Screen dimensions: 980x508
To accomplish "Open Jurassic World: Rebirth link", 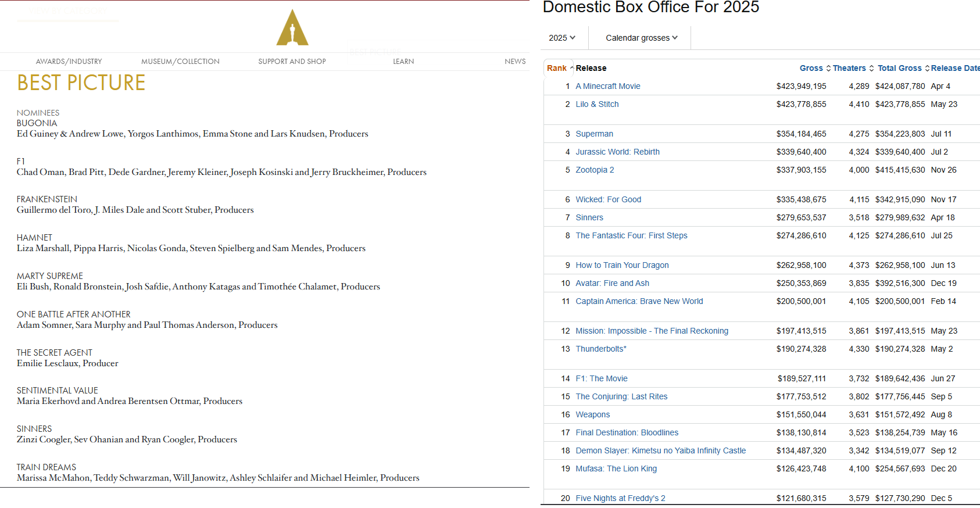I will [x=617, y=152].
